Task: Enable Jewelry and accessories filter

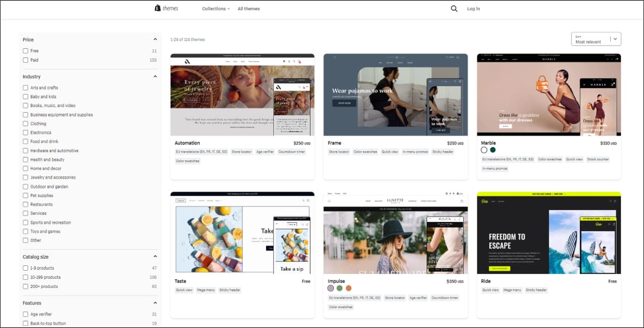Action: [25, 177]
